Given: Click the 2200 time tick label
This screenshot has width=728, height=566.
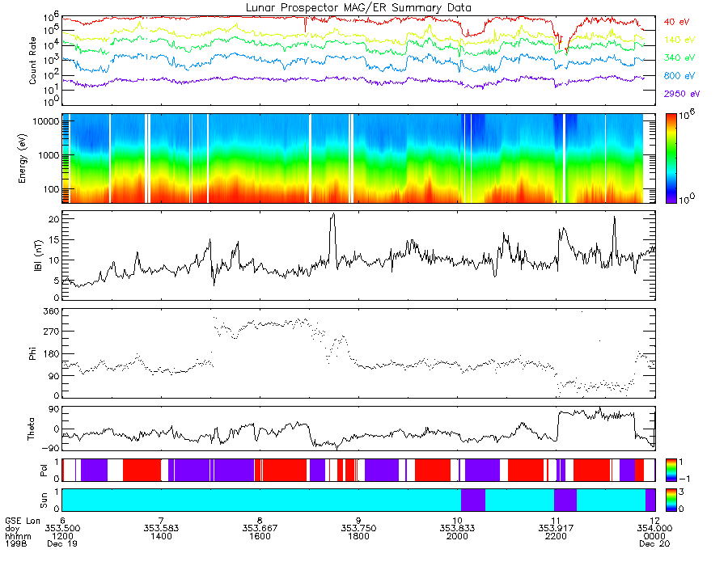Looking at the screenshot, I should [x=556, y=536].
